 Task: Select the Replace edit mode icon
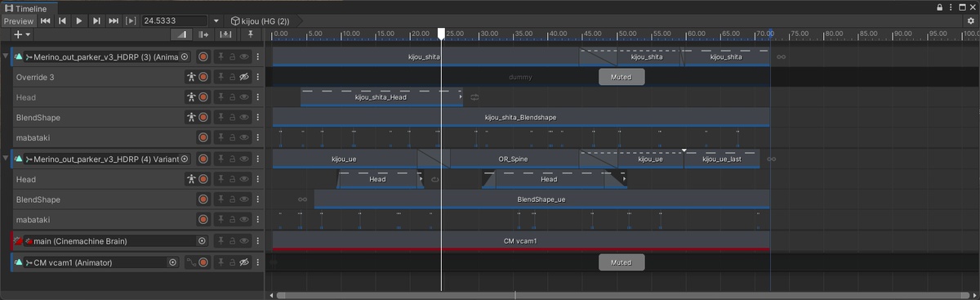click(x=225, y=34)
